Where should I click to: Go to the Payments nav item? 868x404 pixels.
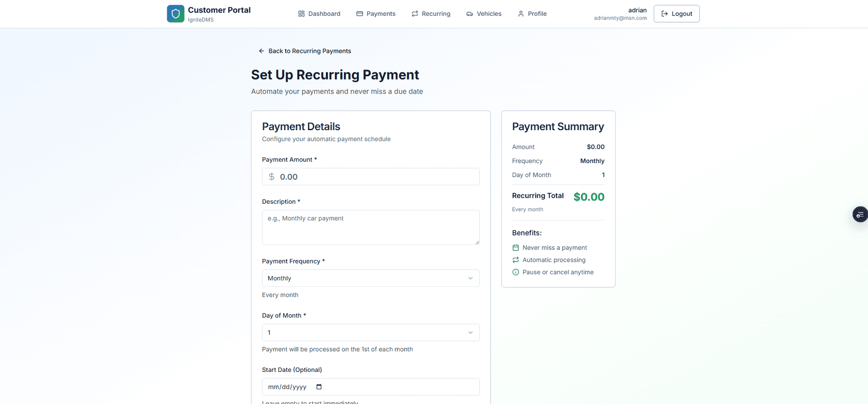376,14
